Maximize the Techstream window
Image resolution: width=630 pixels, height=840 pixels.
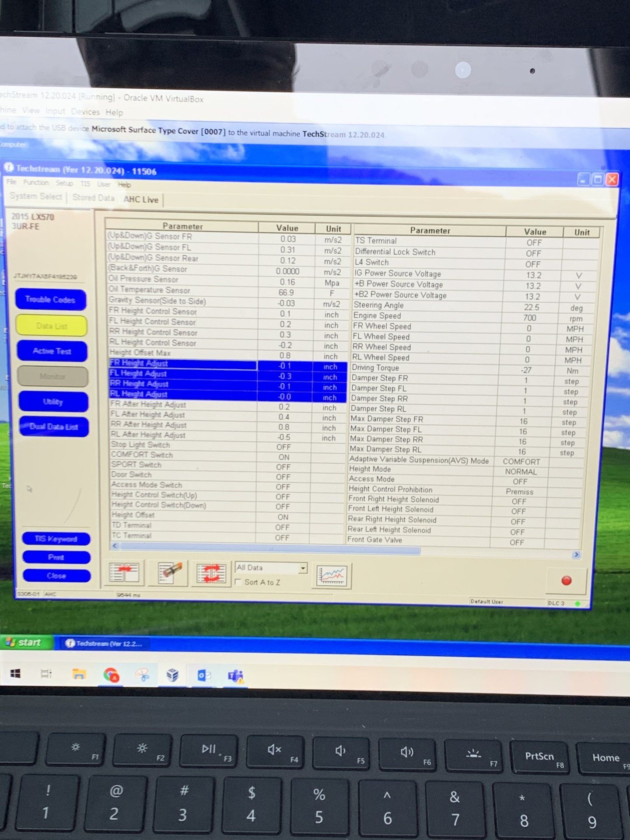[x=597, y=179]
